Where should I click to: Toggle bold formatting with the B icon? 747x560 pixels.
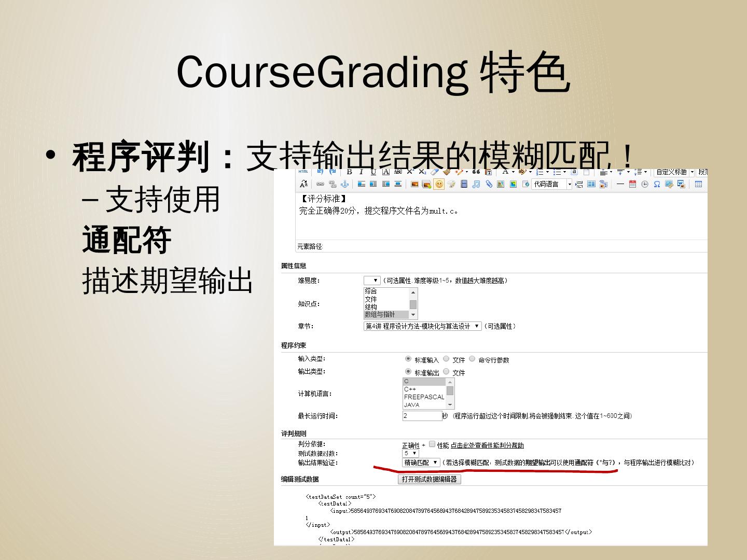pyautogui.click(x=349, y=172)
